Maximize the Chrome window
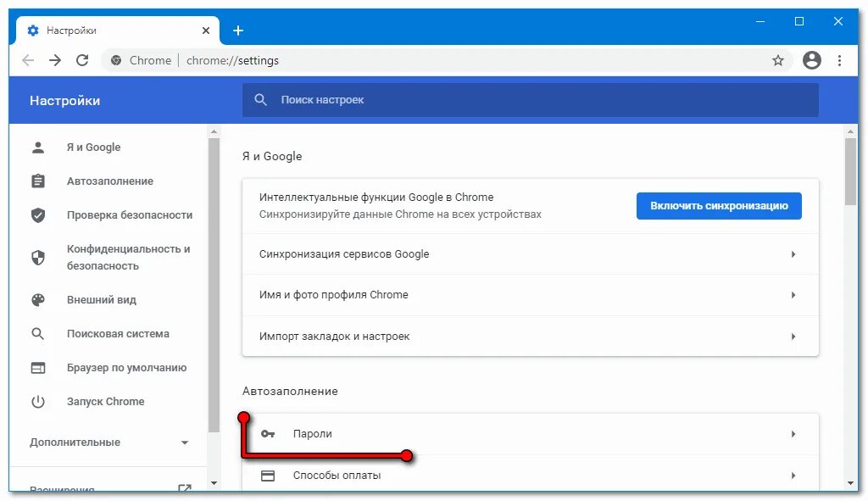 pyautogui.click(x=798, y=21)
